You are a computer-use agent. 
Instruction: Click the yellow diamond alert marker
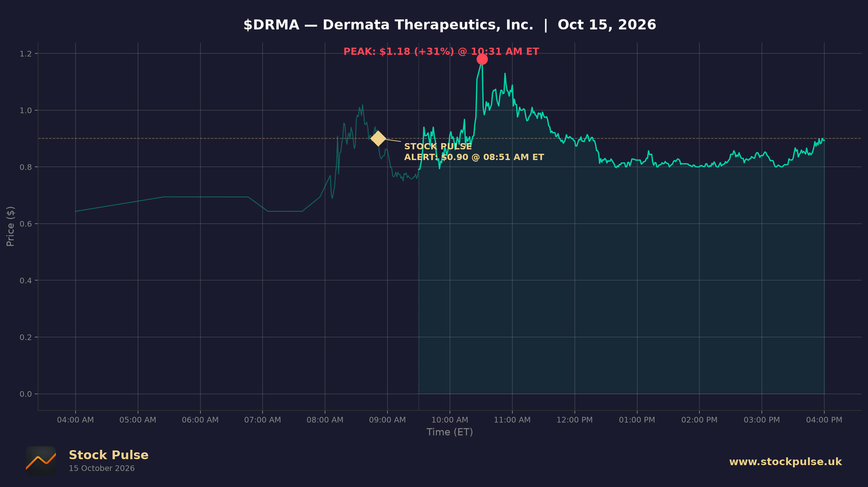pos(378,138)
